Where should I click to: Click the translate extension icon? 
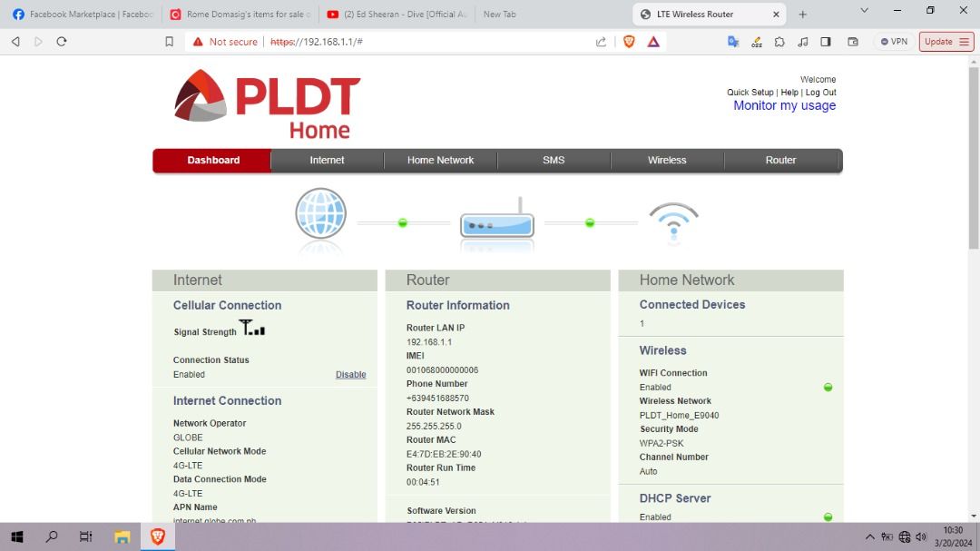pyautogui.click(x=733, y=41)
